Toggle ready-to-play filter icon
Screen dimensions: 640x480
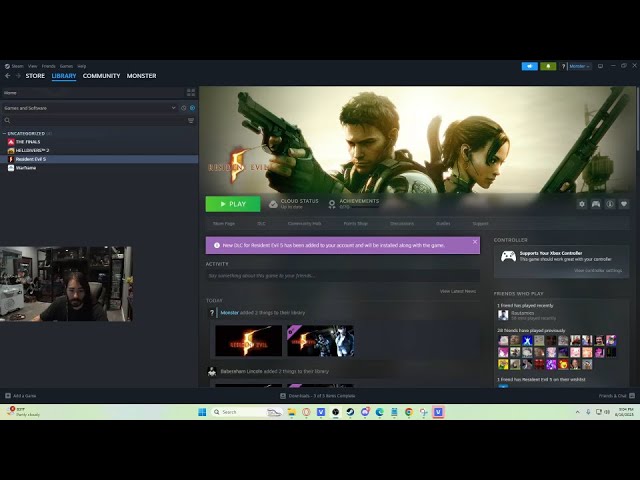[192, 108]
